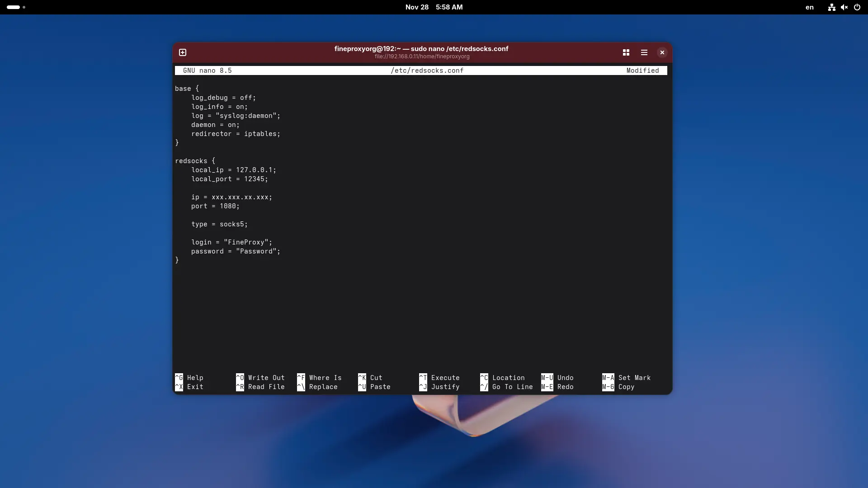
Task: Switch keyboard layout via 'en' indicator
Action: pyautogui.click(x=810, y=7)
